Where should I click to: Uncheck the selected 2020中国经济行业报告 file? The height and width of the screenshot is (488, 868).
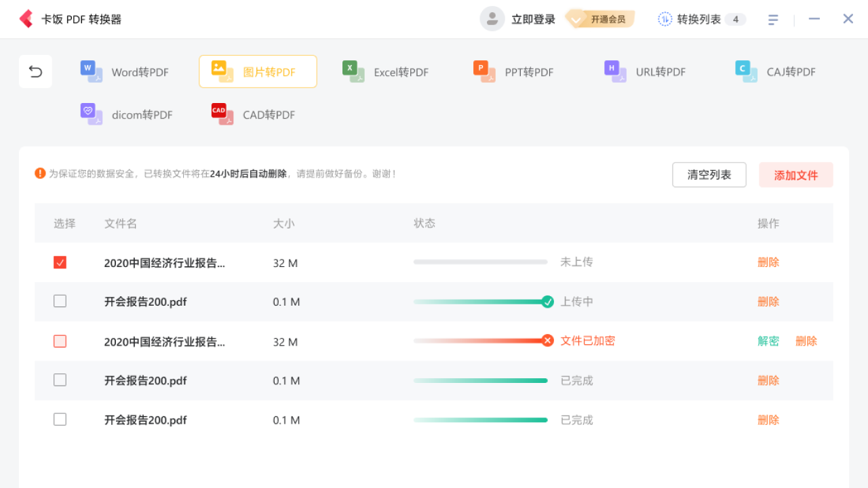(x=60, y=262)
